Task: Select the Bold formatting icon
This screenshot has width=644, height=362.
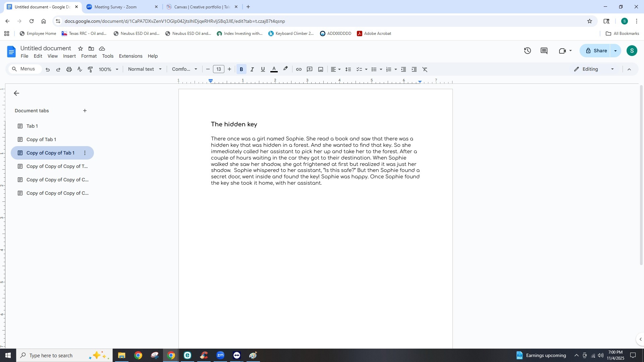Action: tap(241, 69)
